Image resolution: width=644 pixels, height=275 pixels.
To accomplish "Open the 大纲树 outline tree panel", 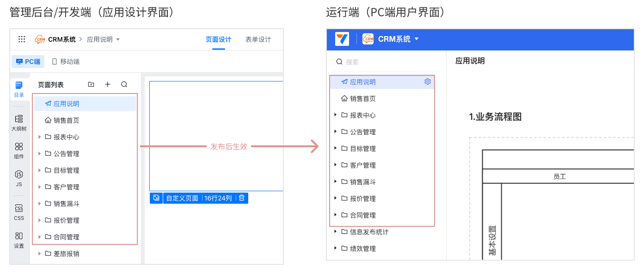I will 19,123.
